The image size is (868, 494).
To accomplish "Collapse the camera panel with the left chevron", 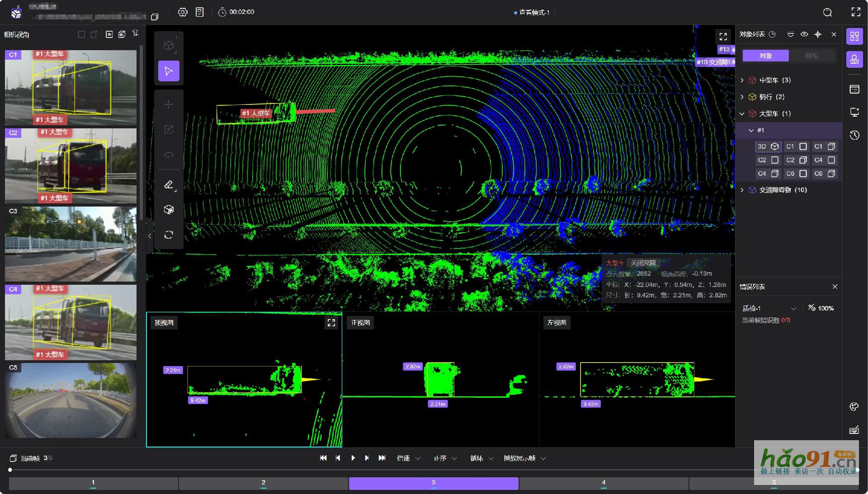I will pos(150,235).
